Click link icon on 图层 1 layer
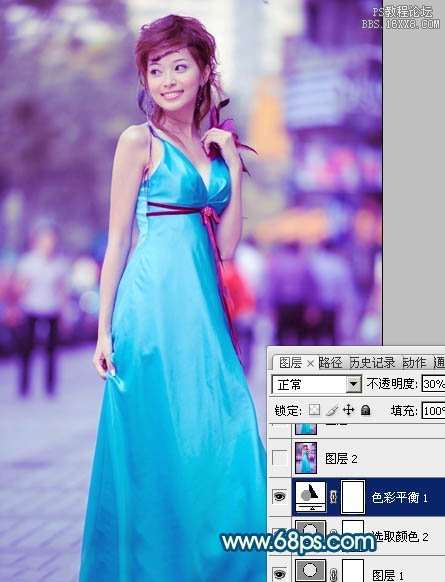The width and height of the screenshot is (445, 582). (333, 574)
